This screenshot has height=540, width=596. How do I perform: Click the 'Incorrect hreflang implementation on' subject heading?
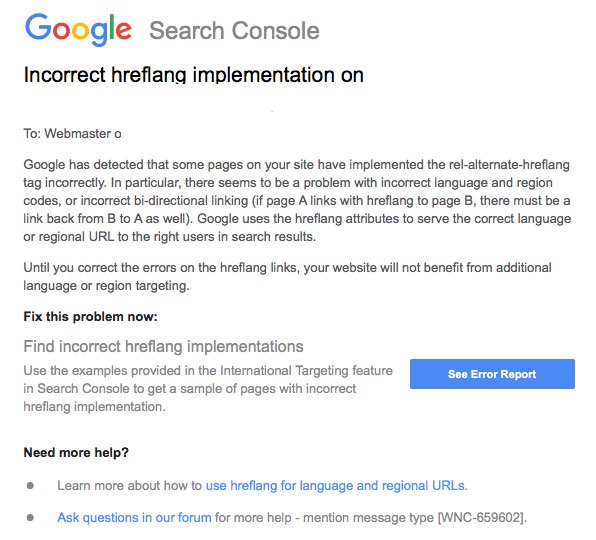[193, 75]
